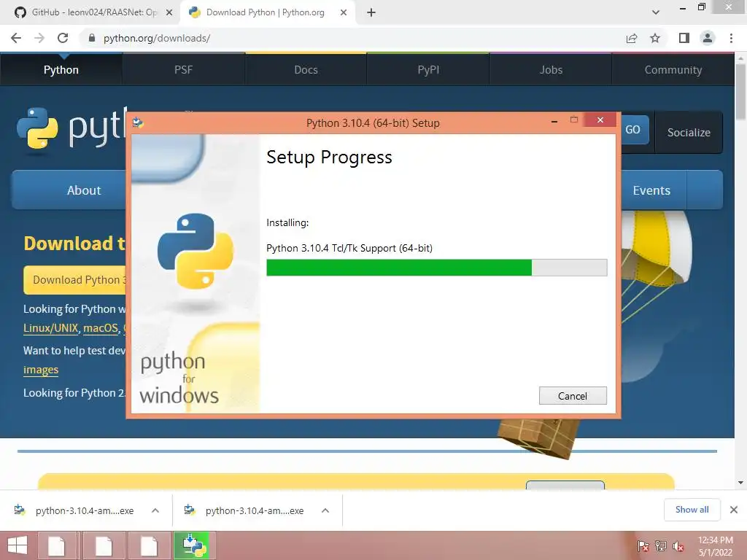Click the browser back arrow
Image resolution: width=747 pixels, height=560 pixels.
coord(16,38)
